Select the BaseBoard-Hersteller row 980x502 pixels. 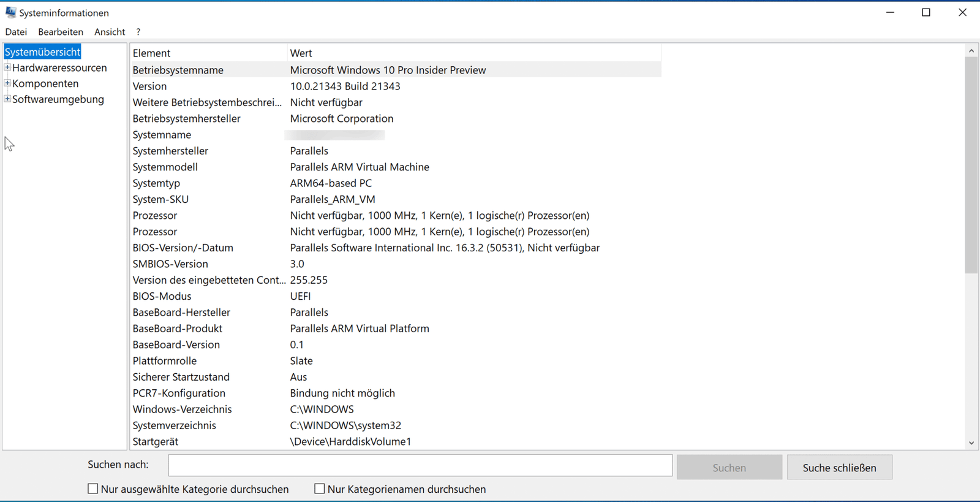click(x=396, y=312)
